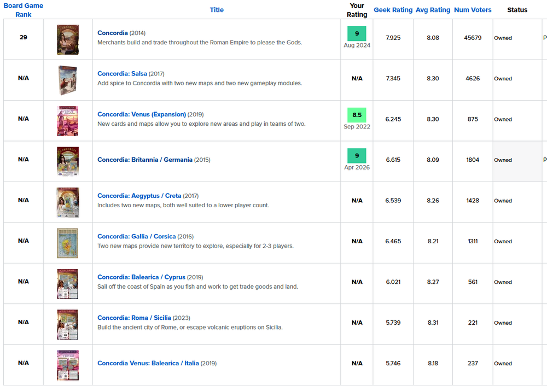Open Concordia (2014) game page
This screenshot has height=392, width=547.
point(112,33)
